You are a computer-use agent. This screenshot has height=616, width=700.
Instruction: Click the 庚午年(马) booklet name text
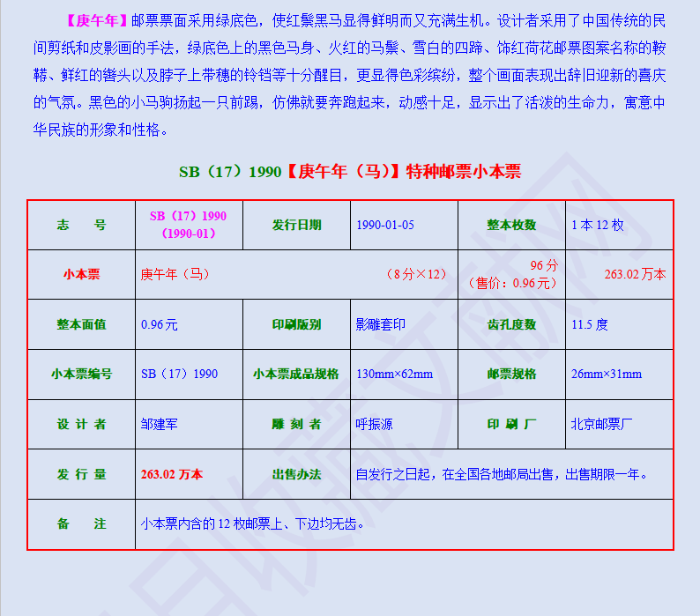[x=175, y=274]
